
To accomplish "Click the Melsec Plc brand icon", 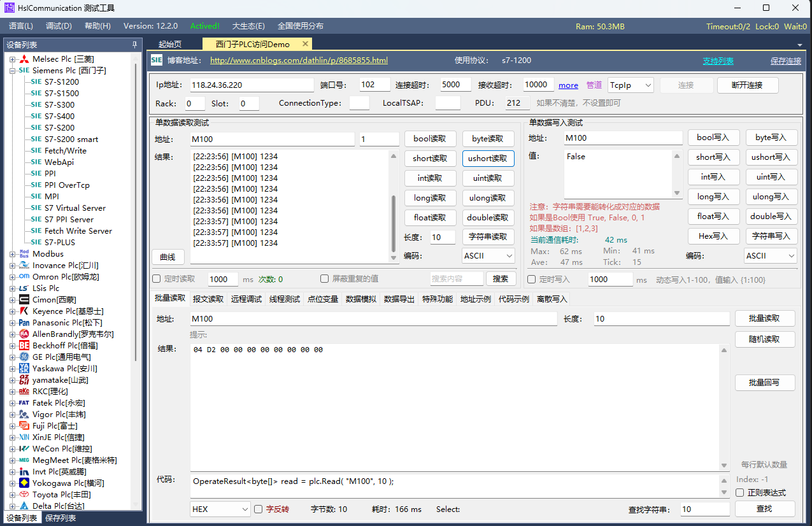I will [x=24, y=59].
